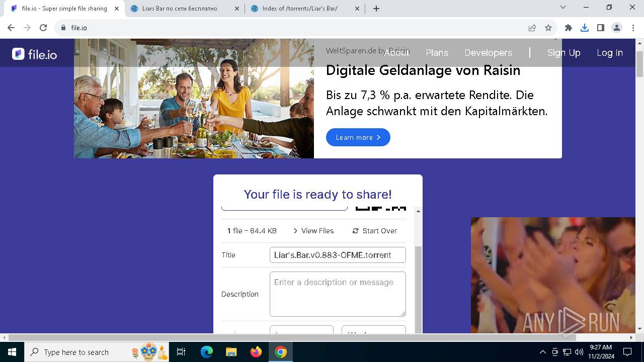Click the file panel vertical scrollbar thumb

[418, 290]
